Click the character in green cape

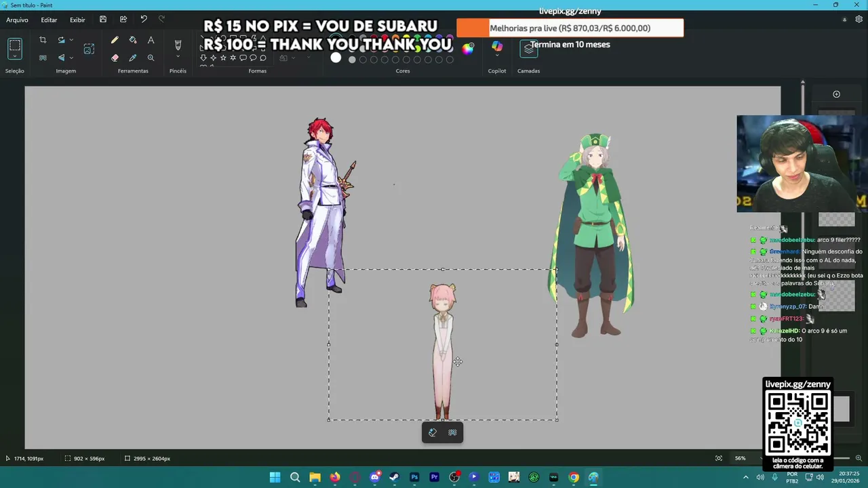(593, 235)
